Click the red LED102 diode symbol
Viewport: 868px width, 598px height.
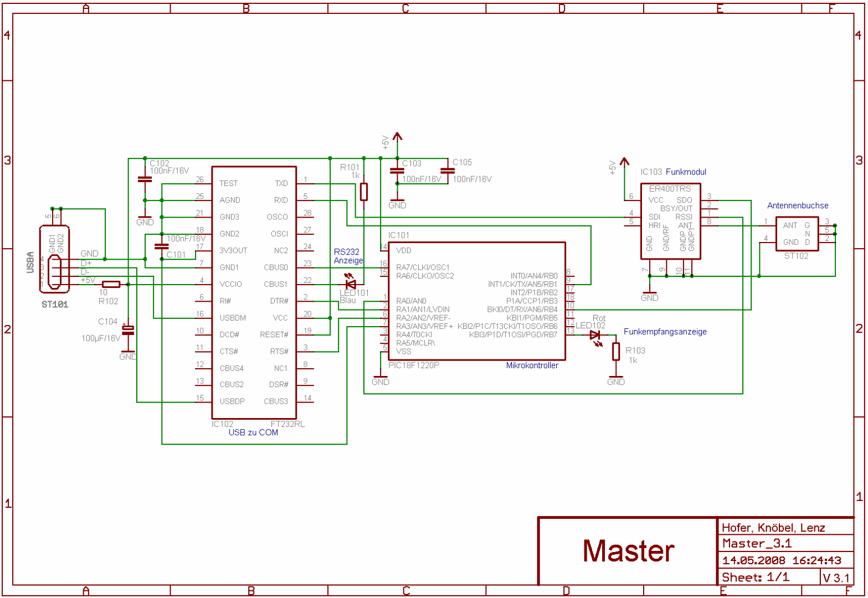[596, 336]
